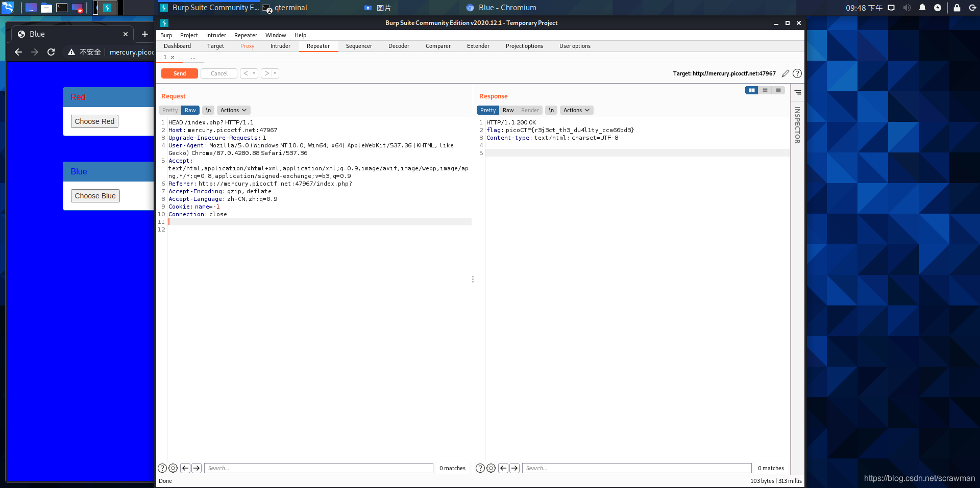Screen dimensions: 980x488
Task: Open Repeater help question mark icon
Action: [x=797, y=73]
